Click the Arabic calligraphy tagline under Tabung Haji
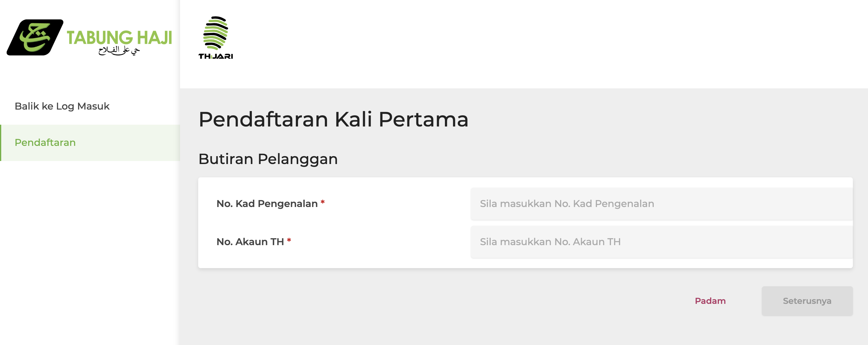The height and width of the screenshot is (345, 868). pos(119,51)
